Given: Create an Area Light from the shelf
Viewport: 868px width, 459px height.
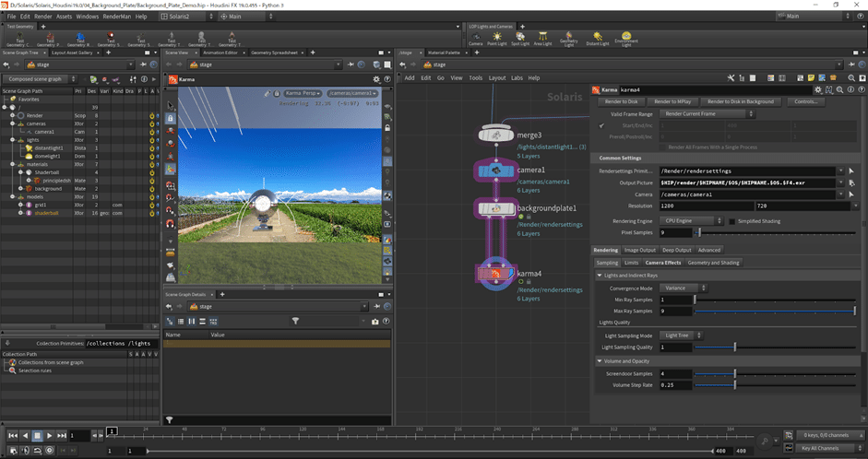Looking at the screenshot, I should [544, 37].
